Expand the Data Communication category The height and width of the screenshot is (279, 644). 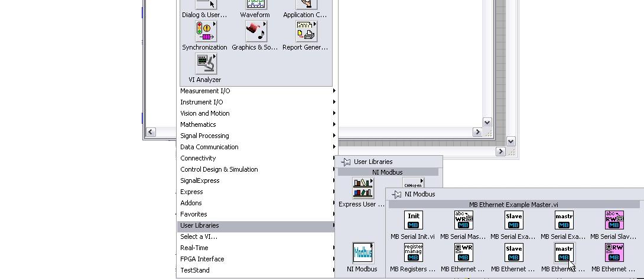coord(258,147)
